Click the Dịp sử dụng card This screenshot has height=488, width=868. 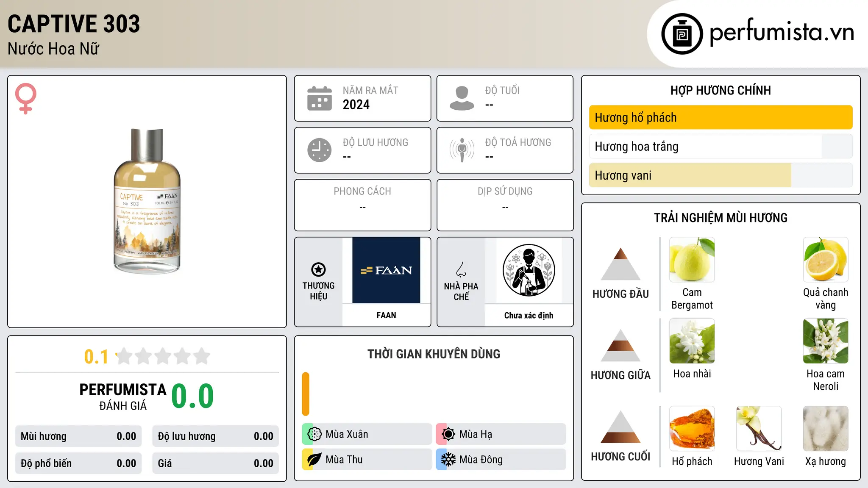pyautogui.click(x=505, y=205)
